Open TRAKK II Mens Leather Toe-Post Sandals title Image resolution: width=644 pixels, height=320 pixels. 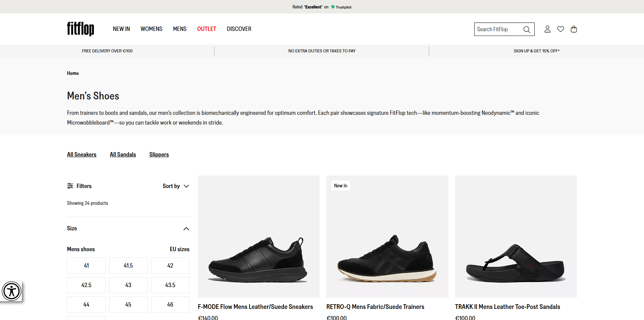click(x=507, y=307)
